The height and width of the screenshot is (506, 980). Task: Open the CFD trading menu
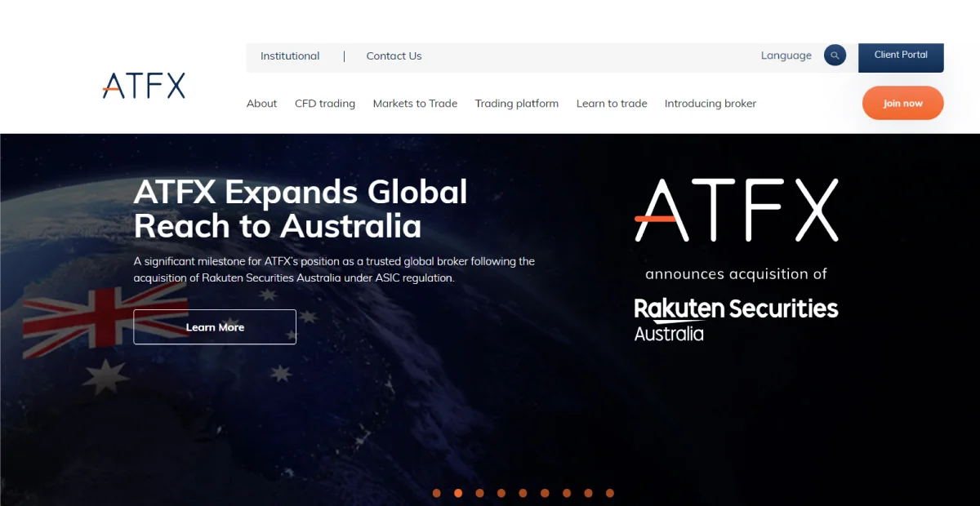tap(325, 104)
